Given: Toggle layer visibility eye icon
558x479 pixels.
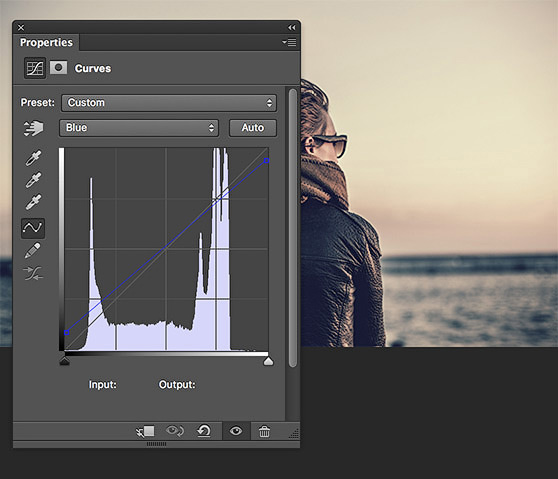Looking at the screenshot, I should coord(236,431).
